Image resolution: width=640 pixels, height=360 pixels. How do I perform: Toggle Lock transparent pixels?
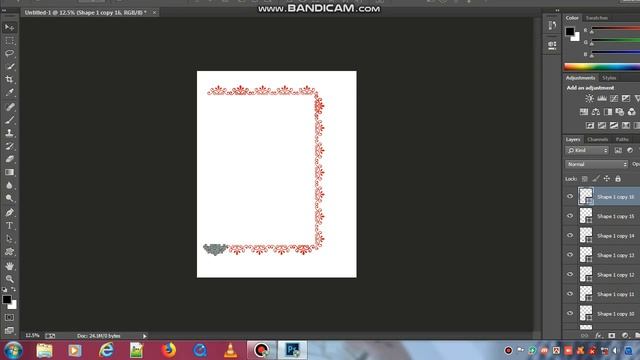coord(585,179)
